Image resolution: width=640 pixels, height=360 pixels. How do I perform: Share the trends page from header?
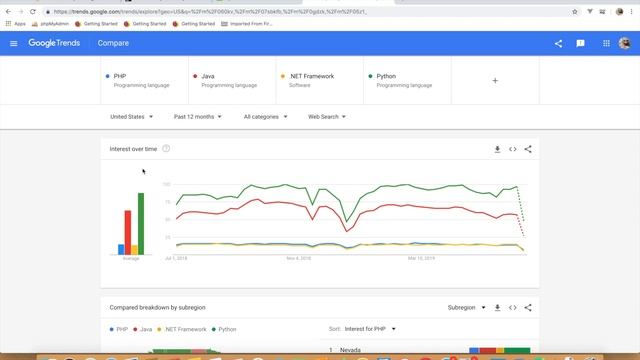(558, 43)
